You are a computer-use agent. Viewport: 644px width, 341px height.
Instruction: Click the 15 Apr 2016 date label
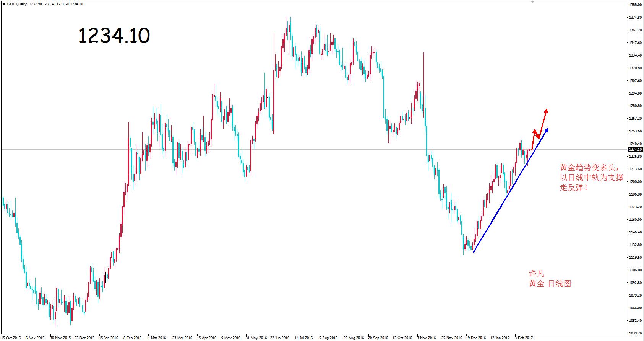point(207,338)
